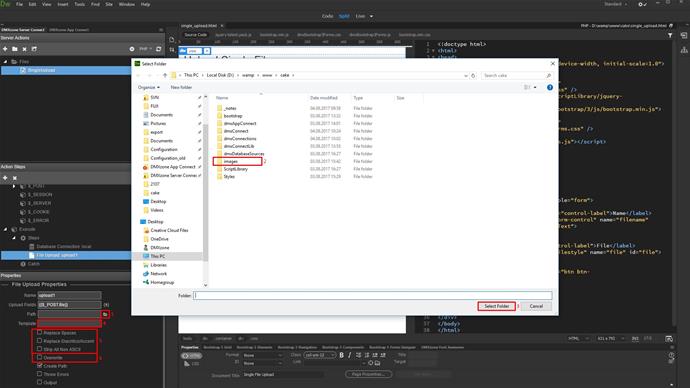Click the cake breadcrumb in address bar
The height and width of the screenshot is (388, 690).
point(285,75)
